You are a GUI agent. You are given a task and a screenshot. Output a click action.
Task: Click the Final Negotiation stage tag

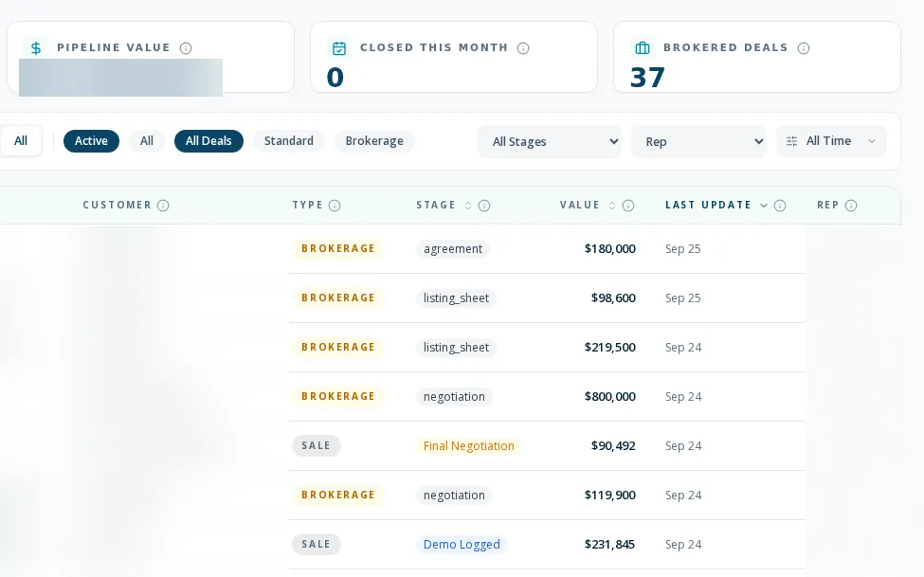click(x=469, y=446)
